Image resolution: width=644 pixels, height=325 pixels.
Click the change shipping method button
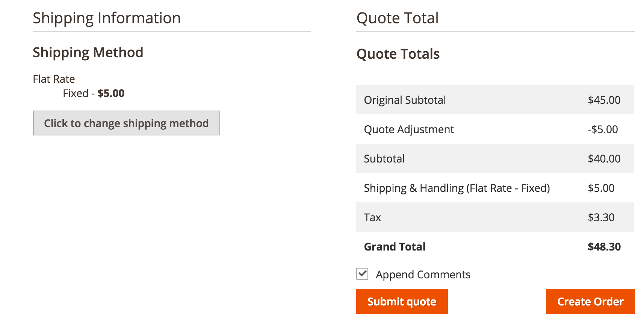point(126,123)
